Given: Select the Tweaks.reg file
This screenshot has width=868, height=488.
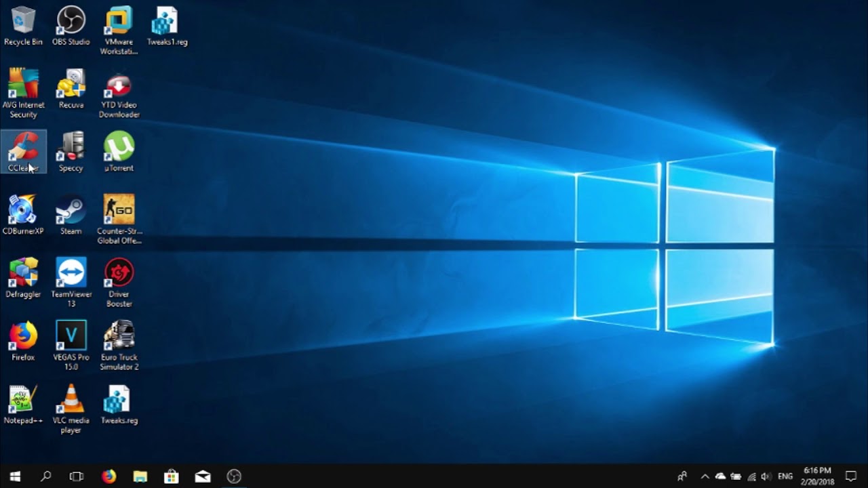Looking at the screenshot, I should click(x=119, y=404).
